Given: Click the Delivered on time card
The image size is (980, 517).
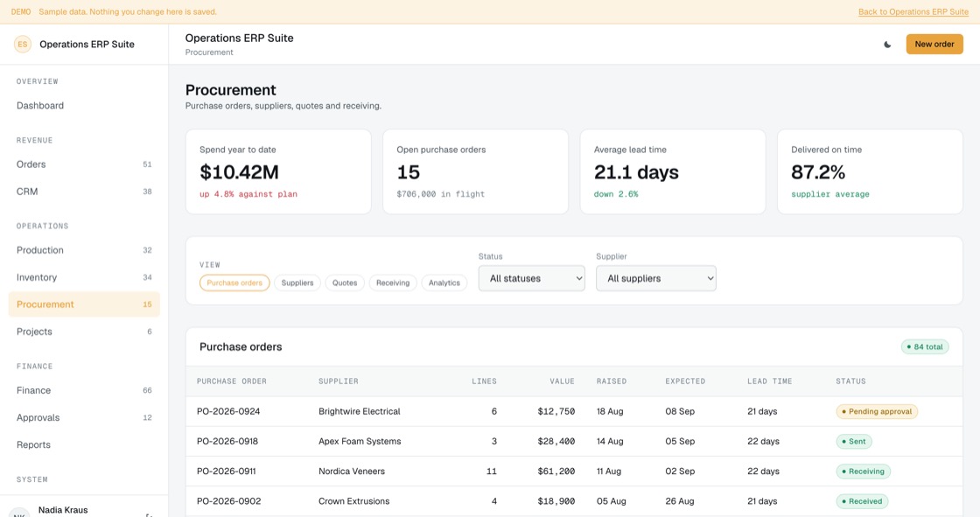Looking at the screenshot, I should pyautogui.click(x=870, y=172).
